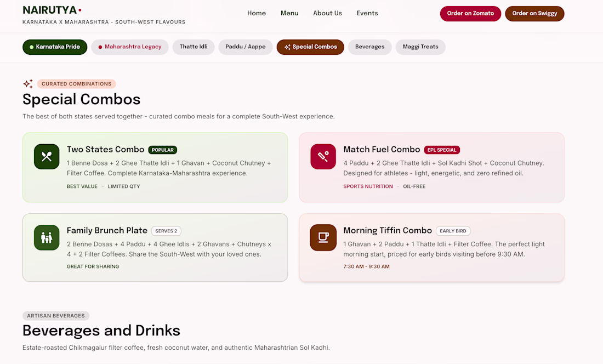Click the CURATED COMBINATIONS label

coord(77,84)
